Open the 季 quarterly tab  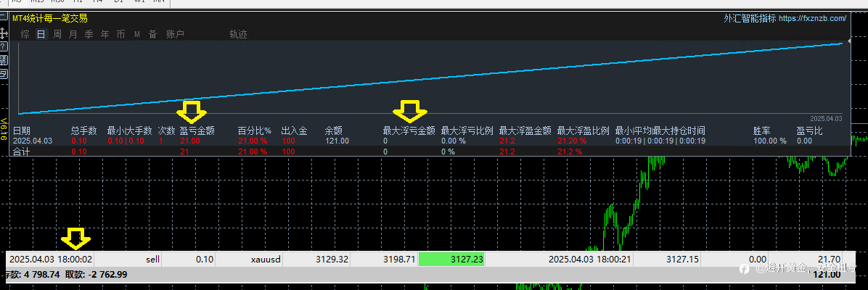(x=89, y=34)
